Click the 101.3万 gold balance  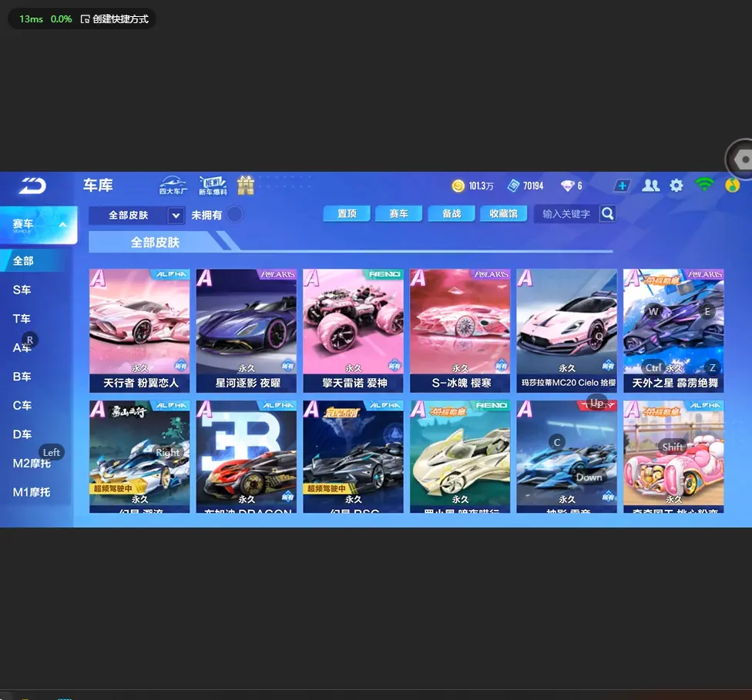tap(481, 186)
